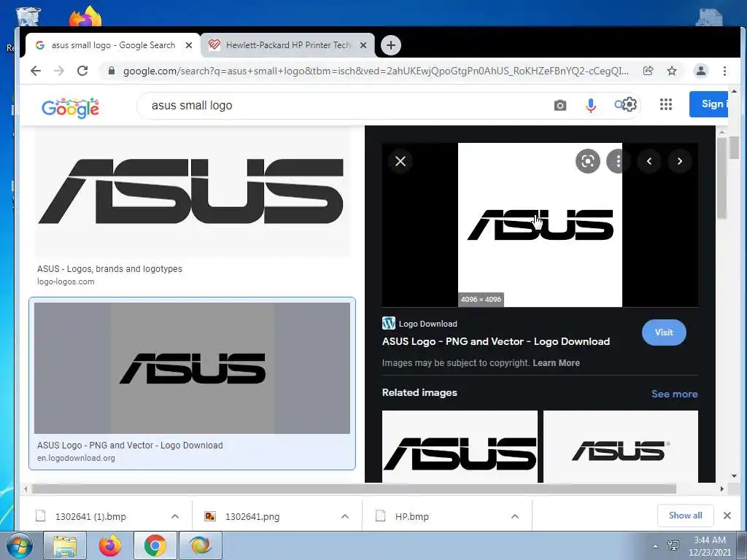Show previous image in preview

[x=649, y=161]
